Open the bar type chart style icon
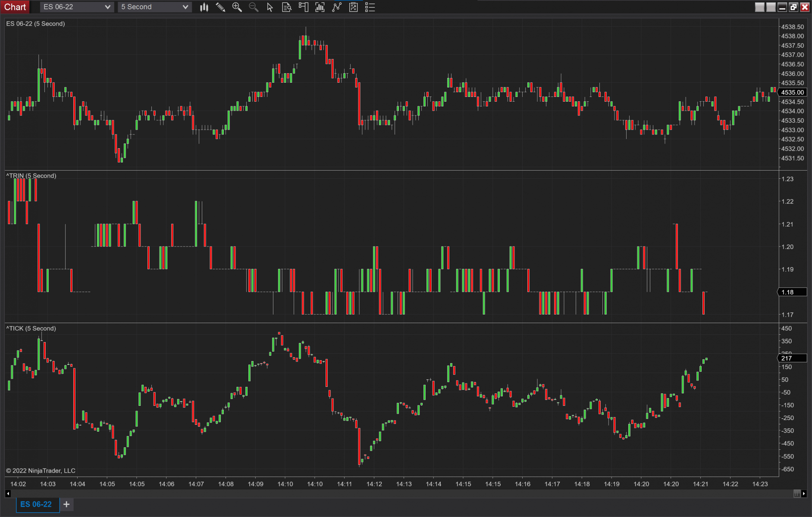Image resolution: width=812 pixels, height=517 pixels. (x=204, y=7)
